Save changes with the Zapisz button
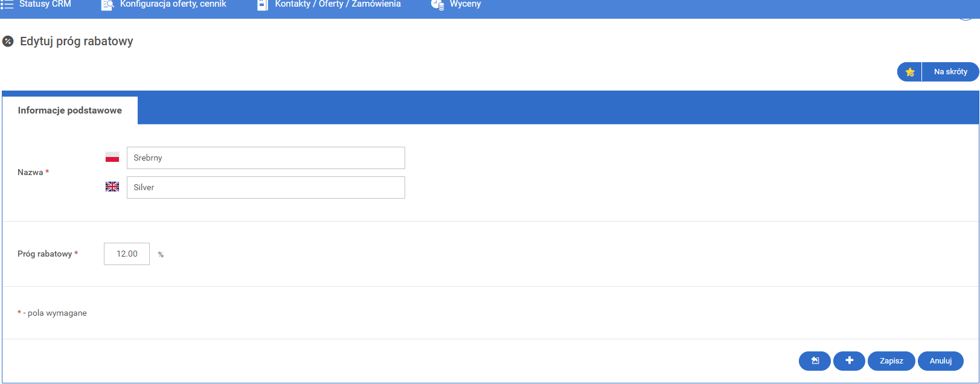The height and width of the screenshot is (384, 980). [891, 361]
